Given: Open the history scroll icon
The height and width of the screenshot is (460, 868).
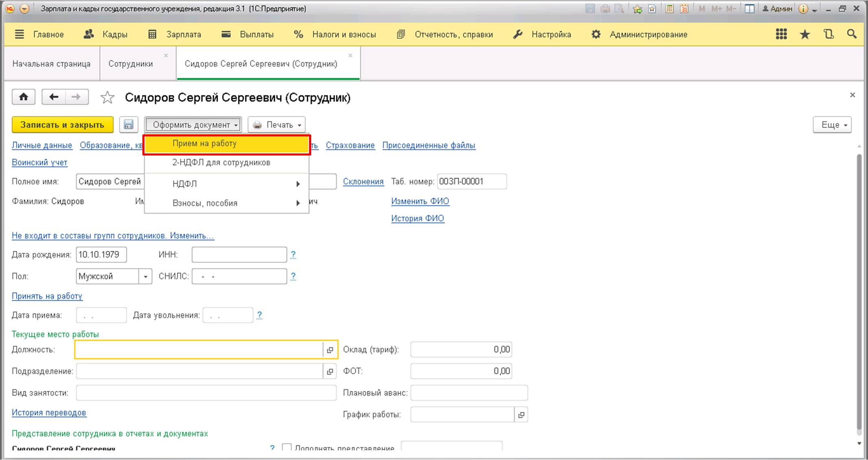Looking at the screenshot, I should [829, 34].
